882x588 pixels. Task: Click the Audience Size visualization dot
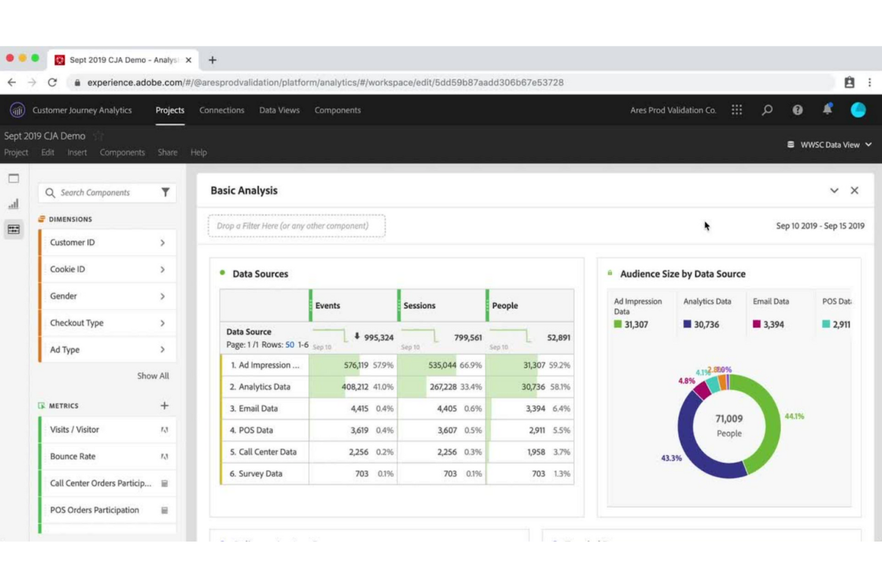pyautogui.click(x=610, y=273)
